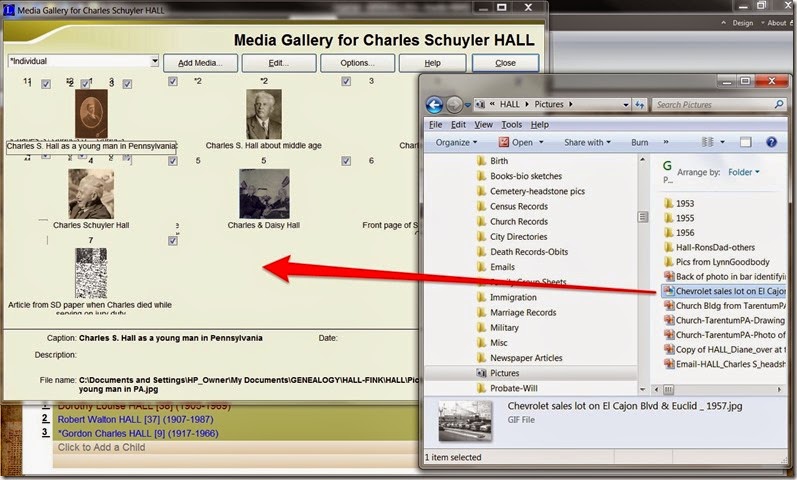Click the Edit... button in Media Gallery
Image resolution: width=797 pixels, height=480 pixels.
279,63
